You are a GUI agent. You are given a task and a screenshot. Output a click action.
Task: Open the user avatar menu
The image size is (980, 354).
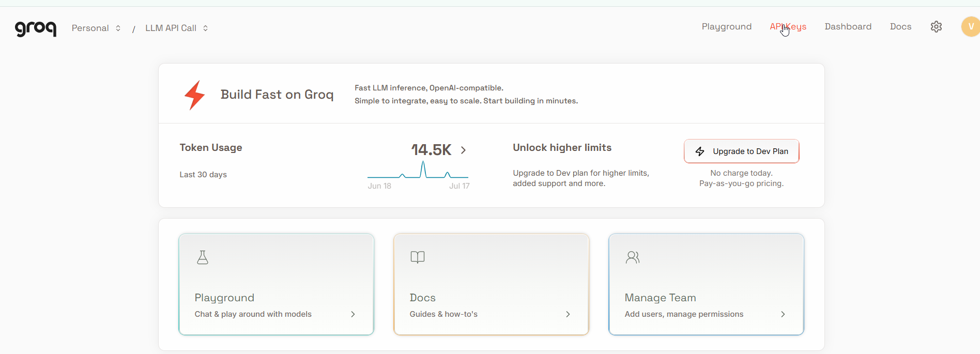click(x=970, y=27)
